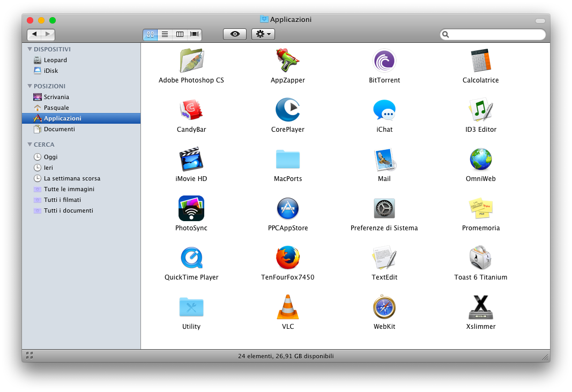572x392 pixels.
Task: Select the PPCAppStore icon
Action: tap(287, 208)
